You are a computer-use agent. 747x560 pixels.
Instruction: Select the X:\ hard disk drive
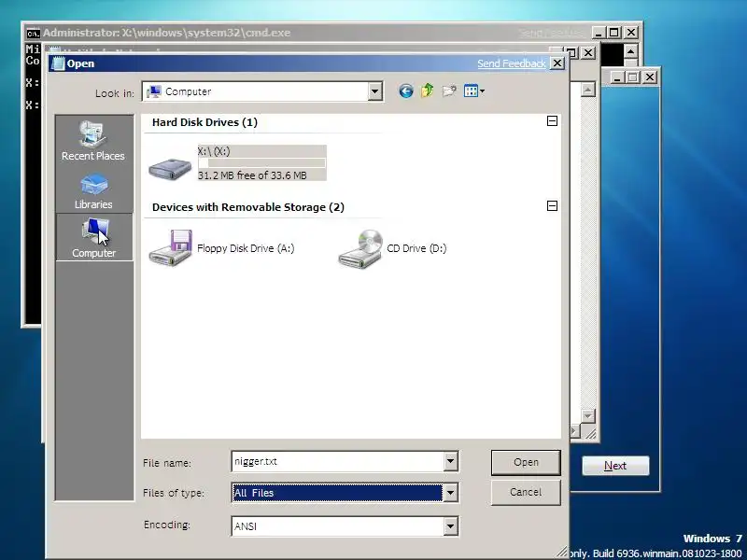[237, 162]
